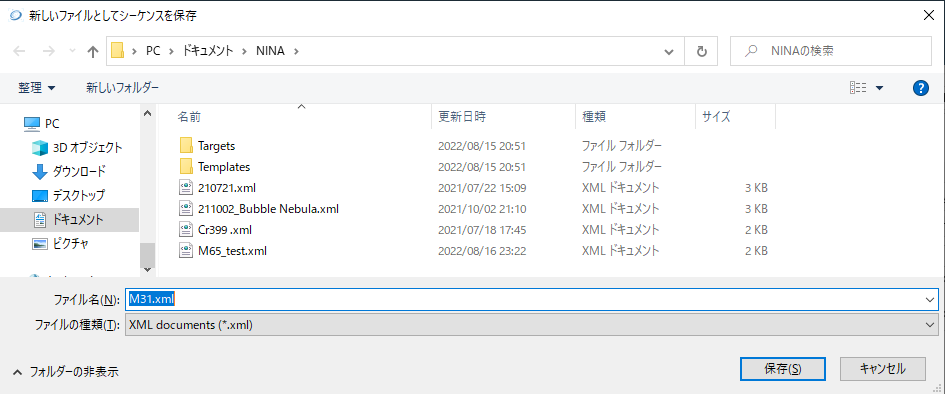Open the address bar history dropdown
The width and height of the screenshot is (945, 394).
click(668, 52)
